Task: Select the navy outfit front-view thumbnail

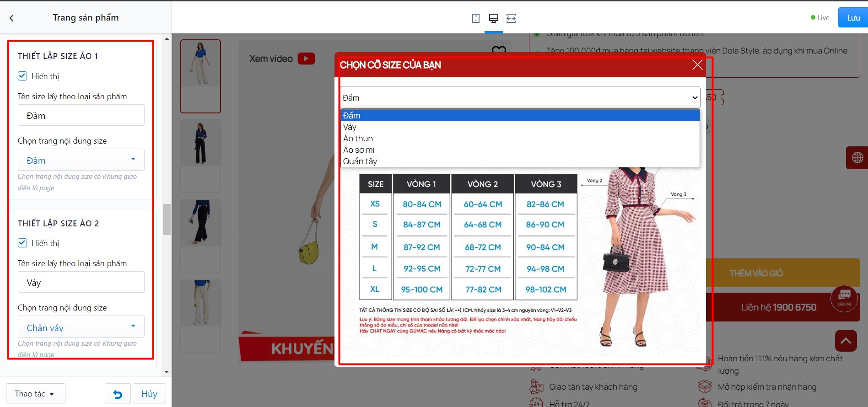Action: click(x=200, y=156)
